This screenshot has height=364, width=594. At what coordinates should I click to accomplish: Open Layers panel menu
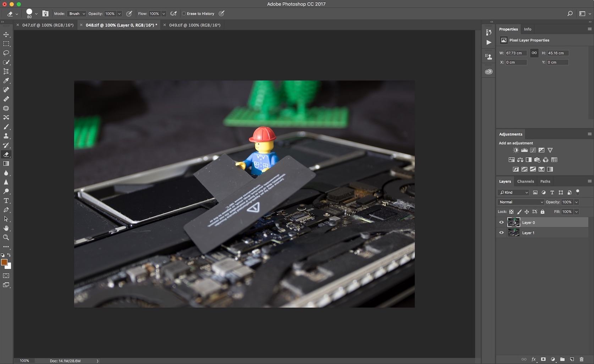click(589, 181)
